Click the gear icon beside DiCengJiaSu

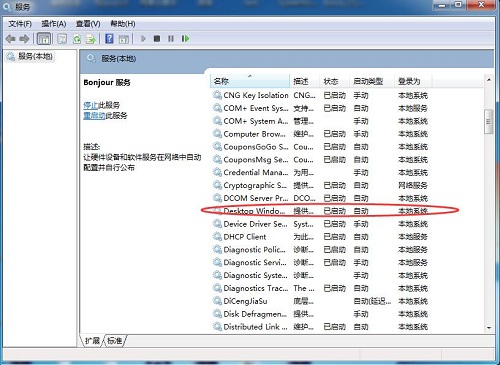point(217,301)
